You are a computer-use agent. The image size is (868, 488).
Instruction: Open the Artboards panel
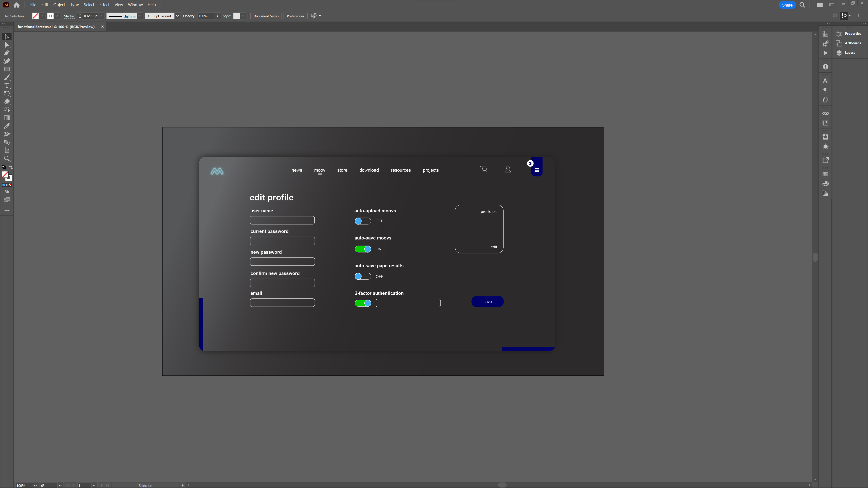point(849,43)
